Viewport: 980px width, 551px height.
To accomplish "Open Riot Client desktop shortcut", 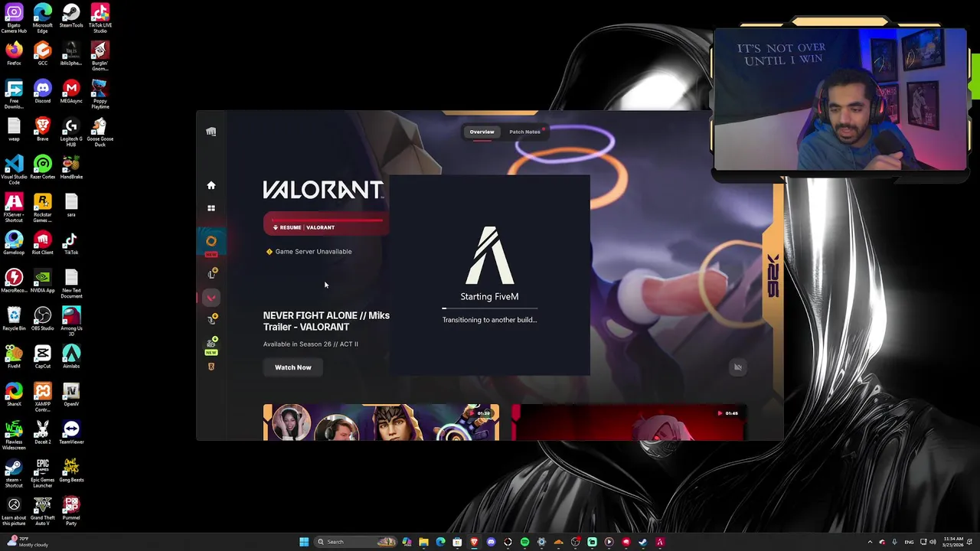I will (x=43, y=243).
